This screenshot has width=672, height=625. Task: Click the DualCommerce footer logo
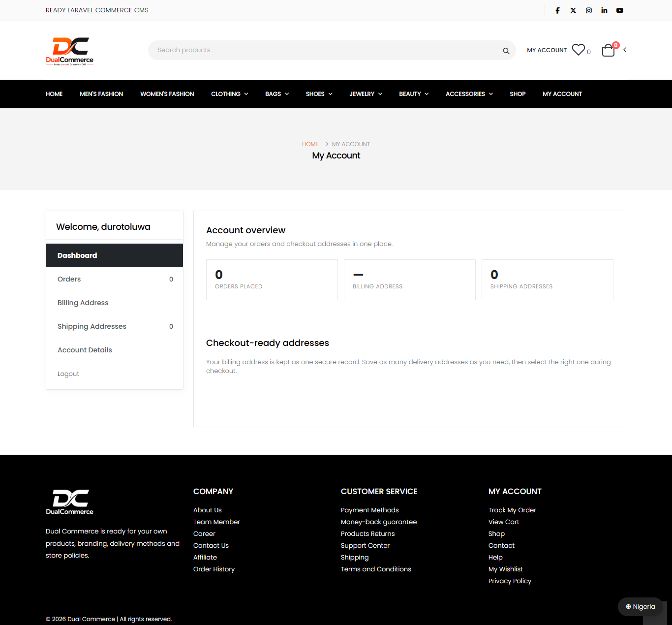[69, 502]
